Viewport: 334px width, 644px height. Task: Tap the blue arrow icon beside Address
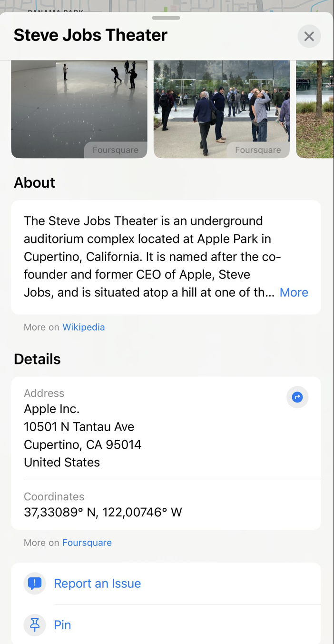(297, 397)
